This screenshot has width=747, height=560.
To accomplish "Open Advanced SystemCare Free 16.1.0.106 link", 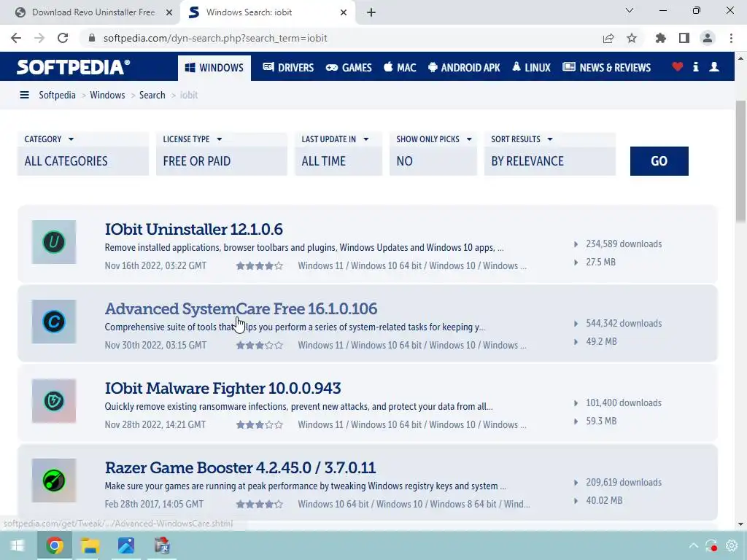I will pyautogui.click(x=241, y=308).
